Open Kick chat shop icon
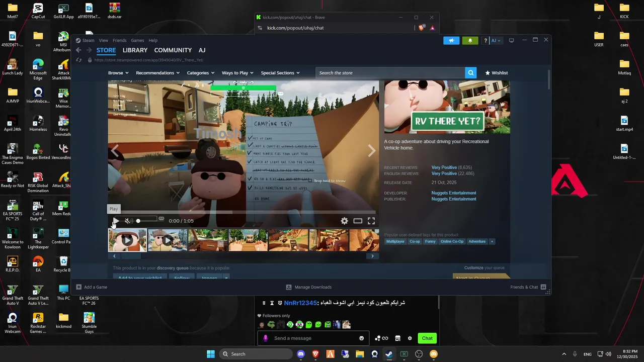 tap(397, 338)
